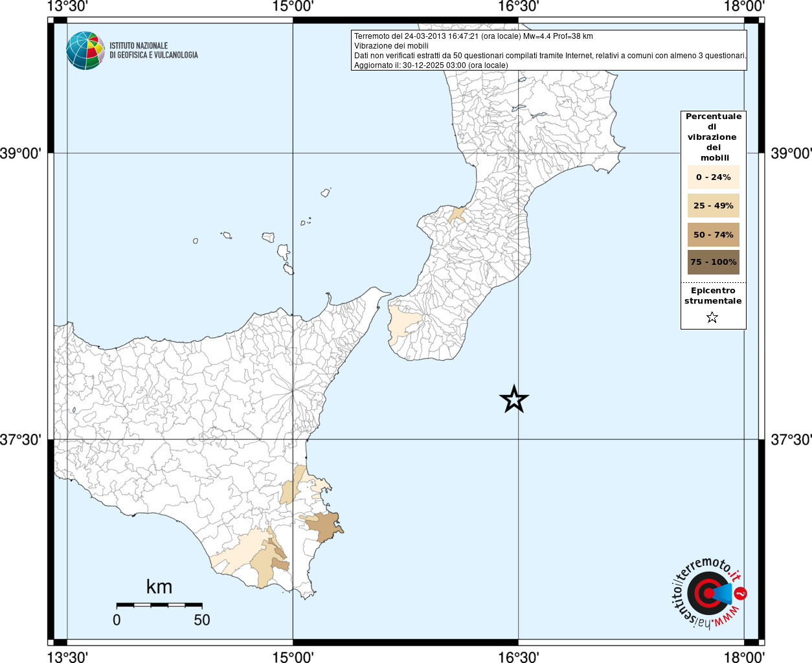
Task: Click the 'Epicentro strumentale' legend label
Action: [713, 296]
